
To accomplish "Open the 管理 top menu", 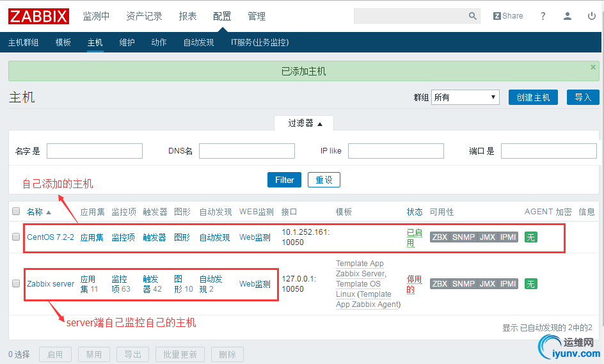I will pos(257,16).
